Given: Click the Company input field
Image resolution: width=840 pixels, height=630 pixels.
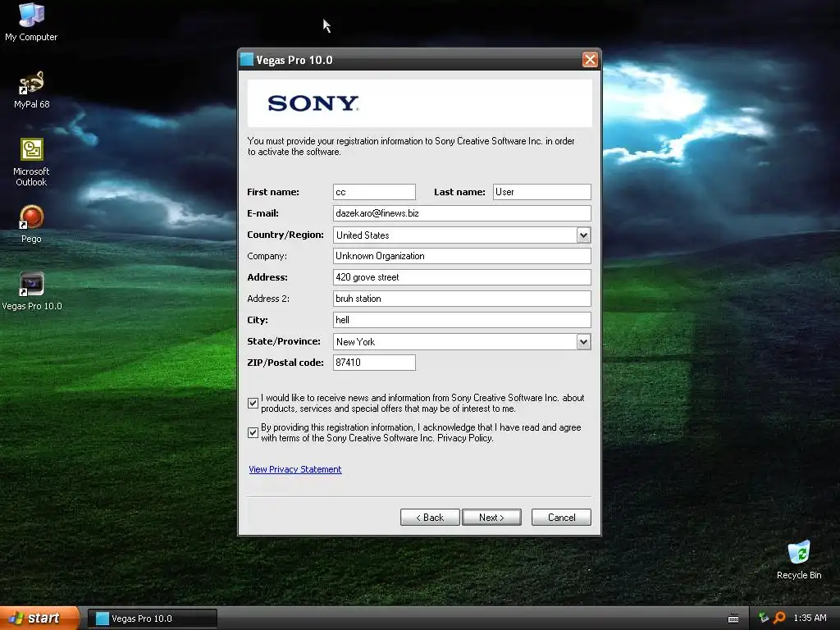Looking at the screenshot, I should coord(462,256).
